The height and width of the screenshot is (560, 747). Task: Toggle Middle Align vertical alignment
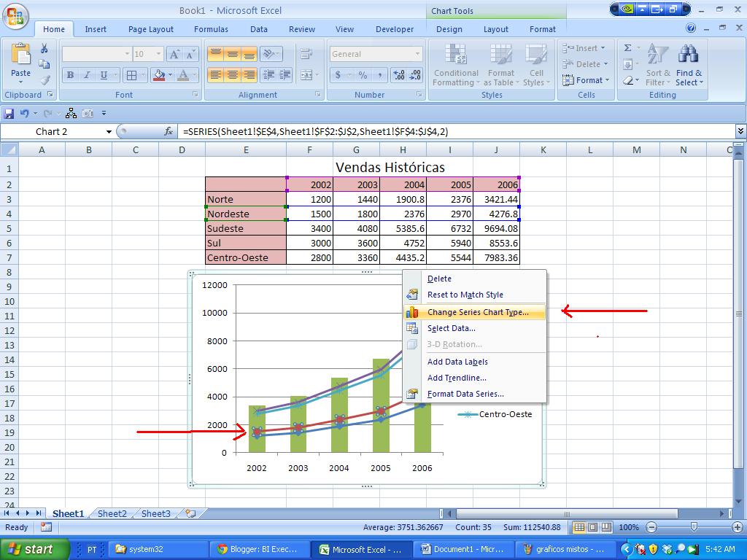coord(232,54)
